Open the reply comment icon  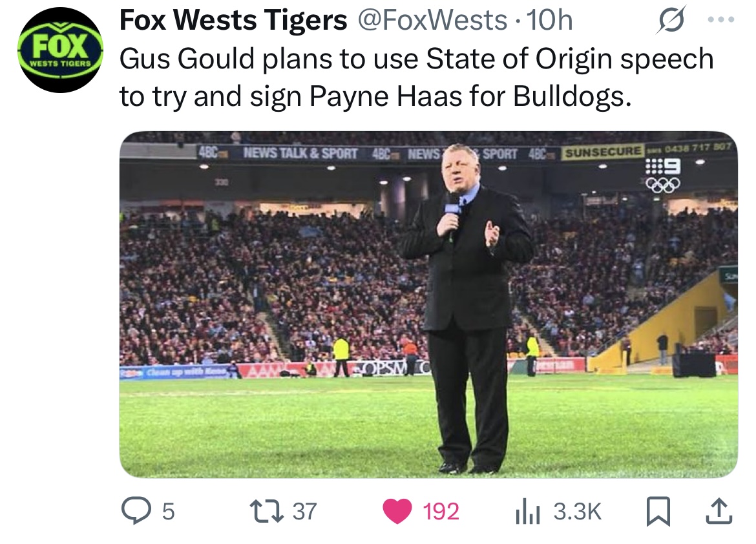pos(136,511)
